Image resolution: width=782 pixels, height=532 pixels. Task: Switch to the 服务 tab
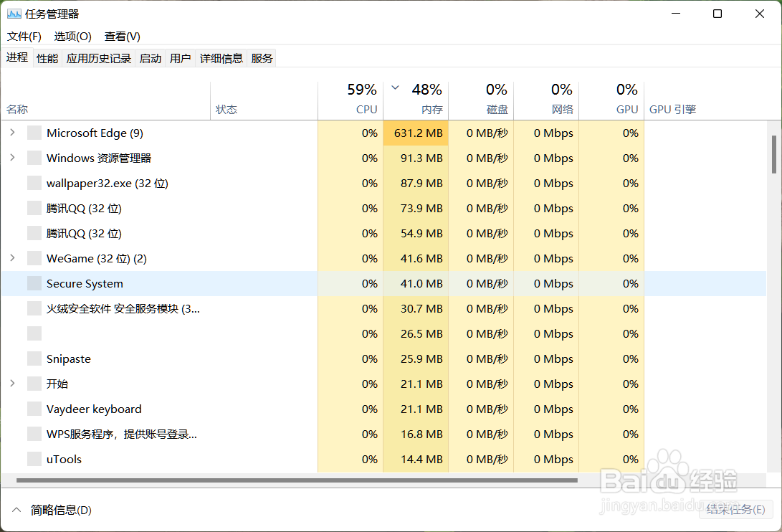(x=262, y=58)
